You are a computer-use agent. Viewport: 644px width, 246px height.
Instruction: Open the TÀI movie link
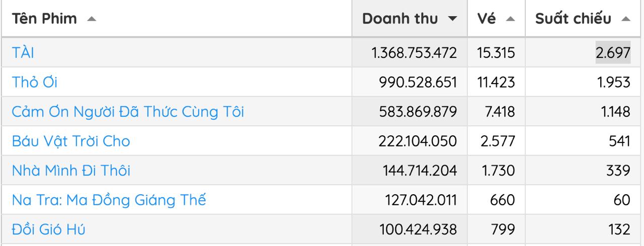23,53
